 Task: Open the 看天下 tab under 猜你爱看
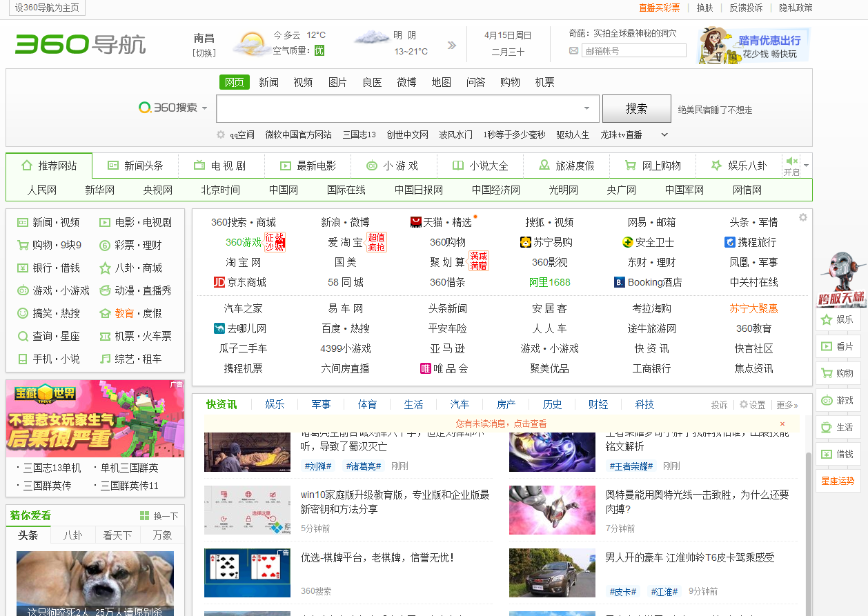click(117, 535)
